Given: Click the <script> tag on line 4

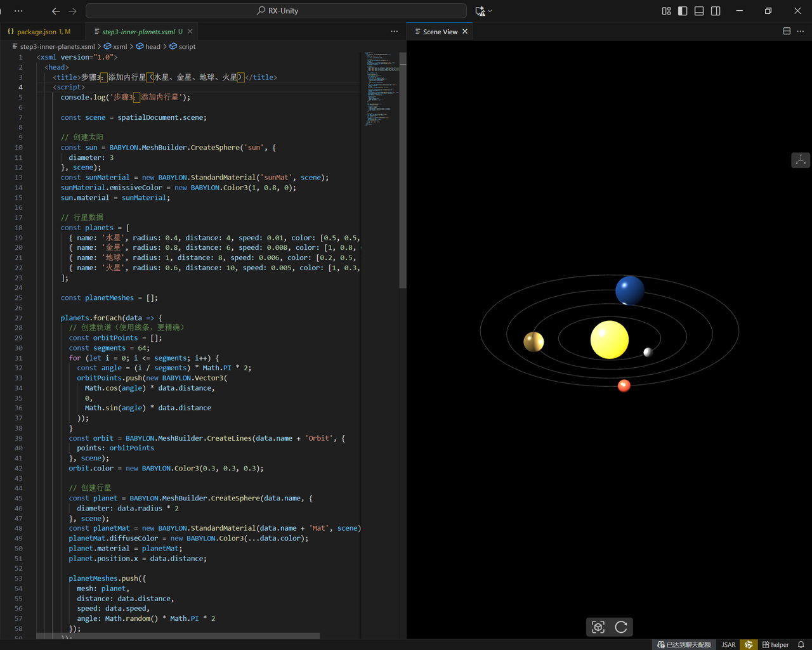Looking at the screenshot, I should pyautogui.click(x=69, y=87).
